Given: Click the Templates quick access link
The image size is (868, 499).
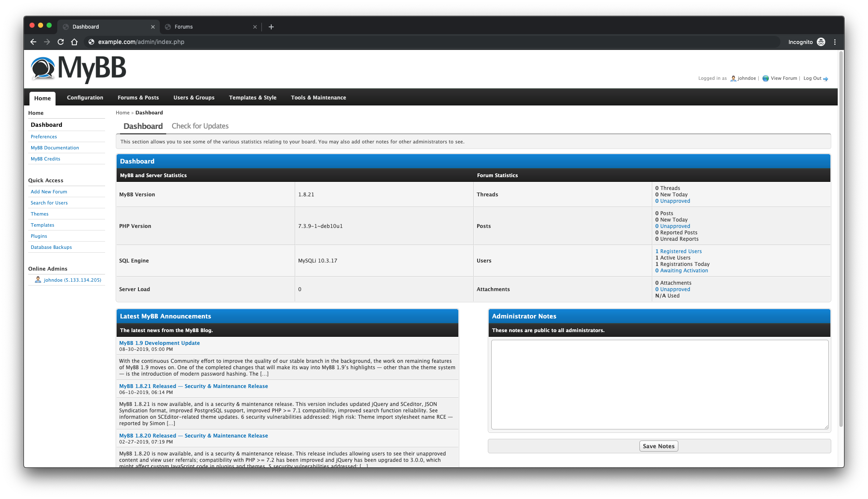Looking at the screenshot, I should 42,225.
